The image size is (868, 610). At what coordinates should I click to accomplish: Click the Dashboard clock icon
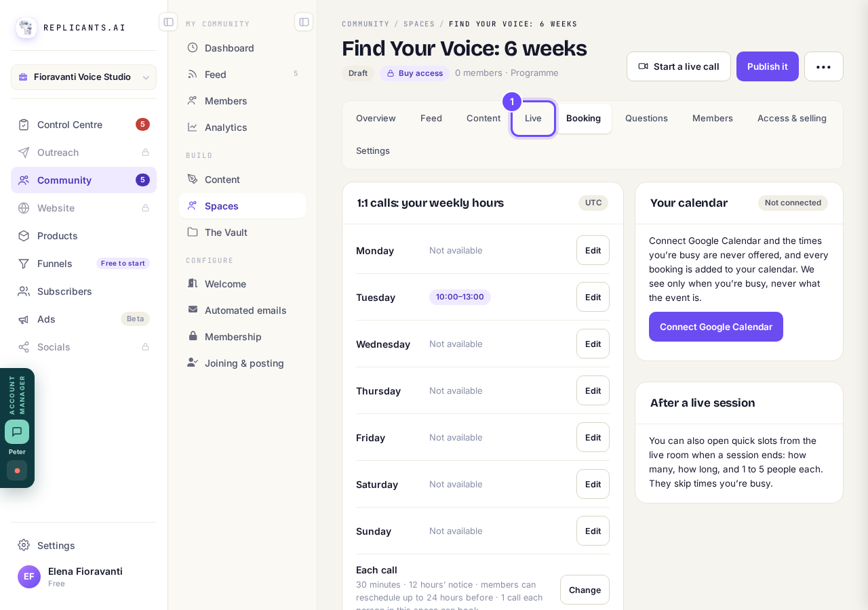coord(193,47)
